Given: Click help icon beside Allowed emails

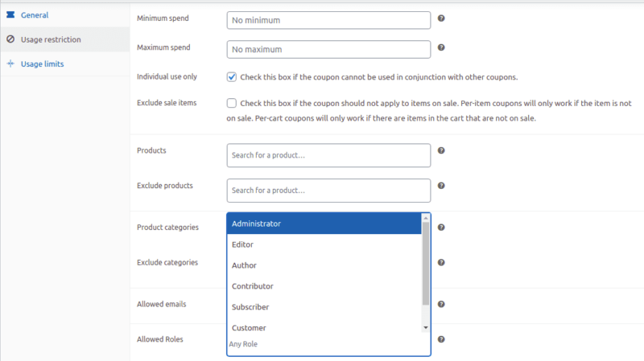Looking at the screenshot, I should pyautogui.click(x=441, y=305).
